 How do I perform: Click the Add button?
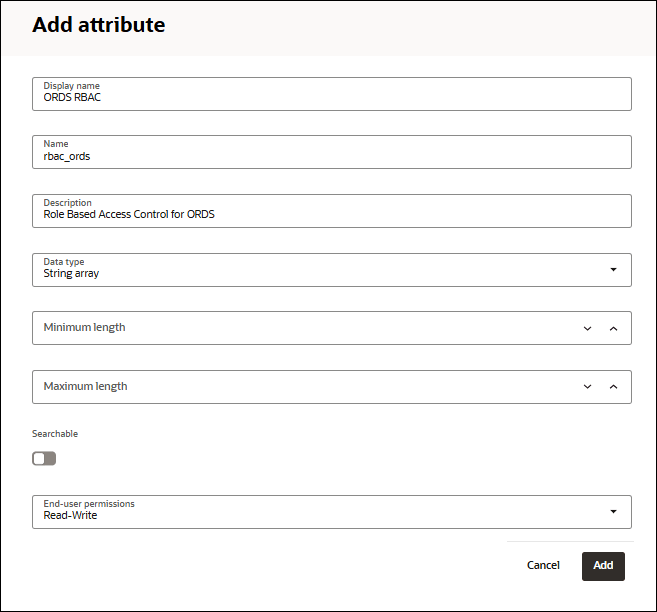(x=603, y=566)
